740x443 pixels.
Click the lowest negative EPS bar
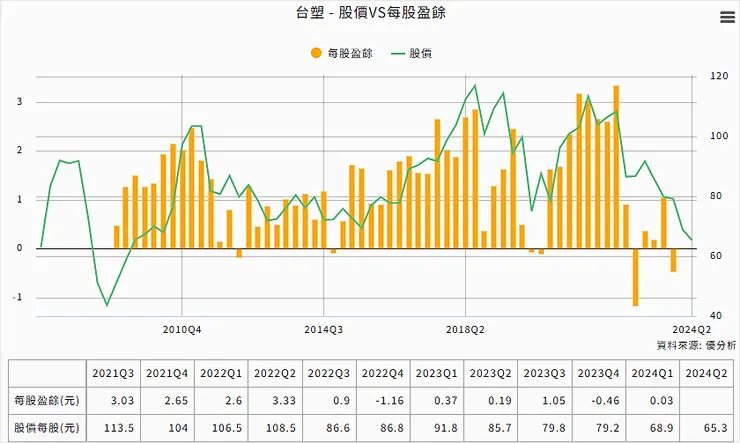635,277
